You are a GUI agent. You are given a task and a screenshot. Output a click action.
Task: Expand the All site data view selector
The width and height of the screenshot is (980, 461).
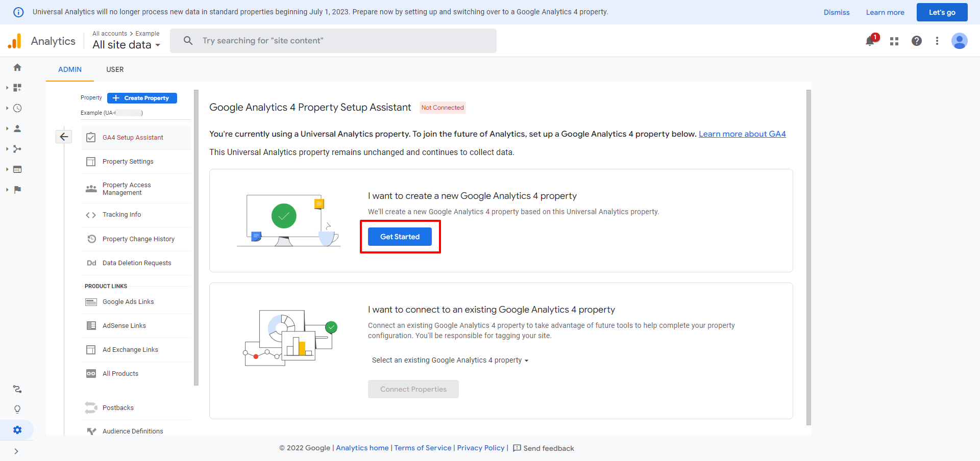[126, 45]
